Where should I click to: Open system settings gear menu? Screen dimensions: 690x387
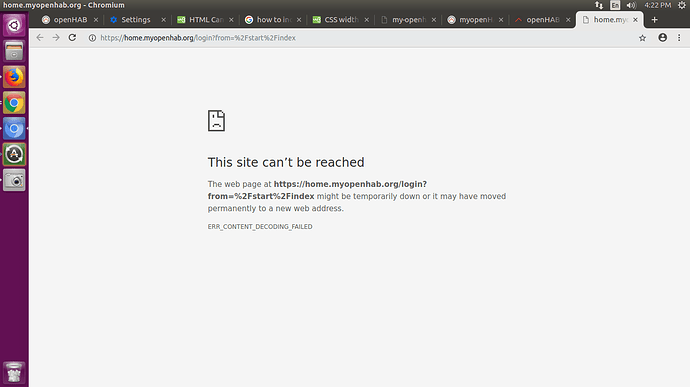682,5
